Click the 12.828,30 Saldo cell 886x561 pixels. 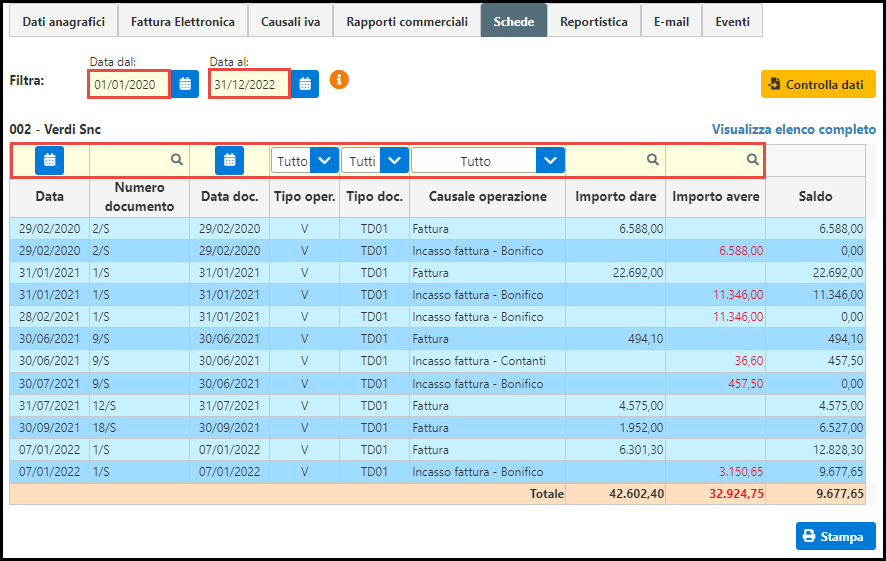(x=815, y=450)
